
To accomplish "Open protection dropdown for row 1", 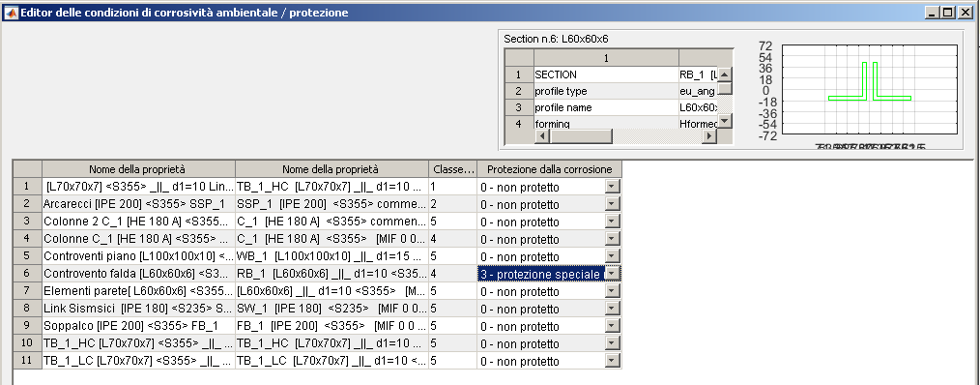I will click(613, 187).
